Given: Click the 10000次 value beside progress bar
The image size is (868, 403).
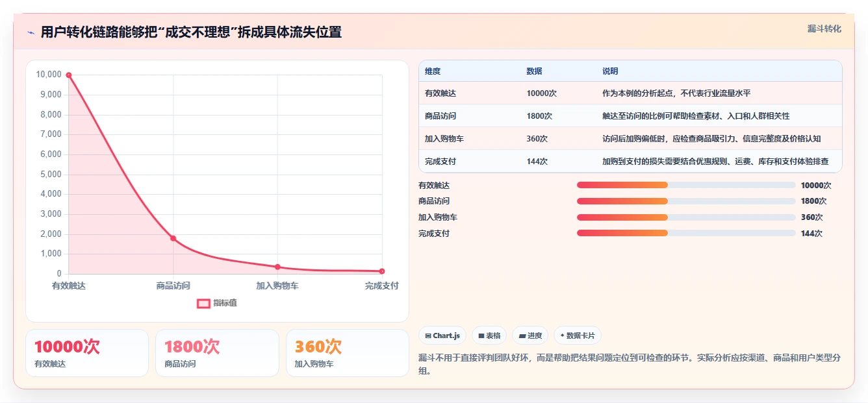Looking at the screenshot, I should (x=815, y=185).
